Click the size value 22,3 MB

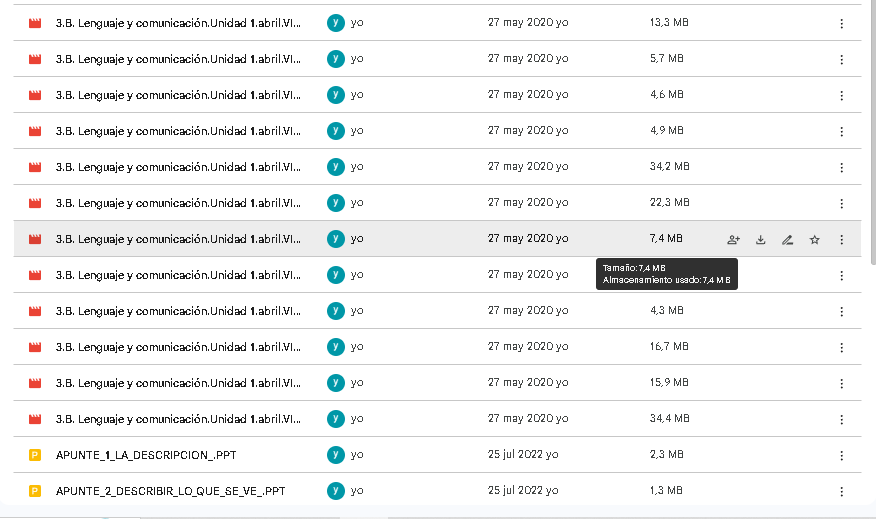pyautogui.click(x=669, y=202)
